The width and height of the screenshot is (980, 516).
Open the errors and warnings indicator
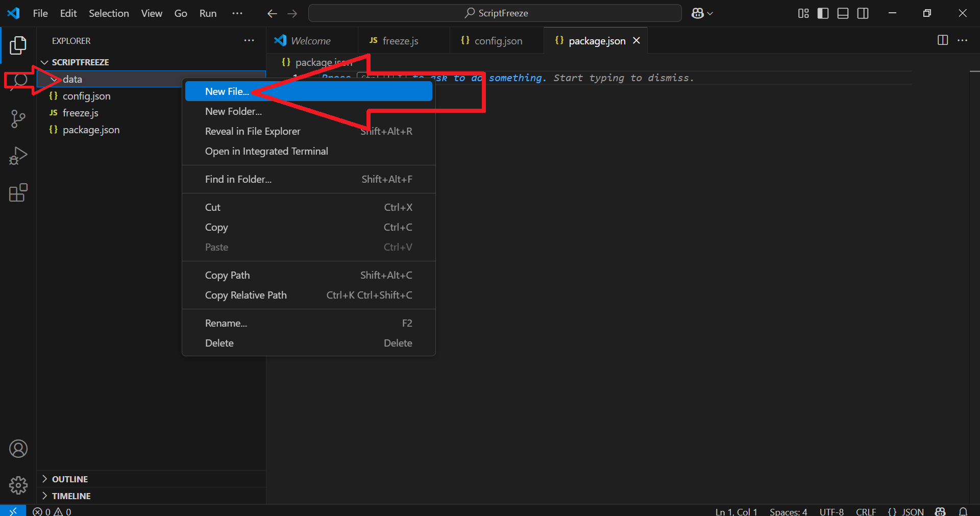(52, 511)
